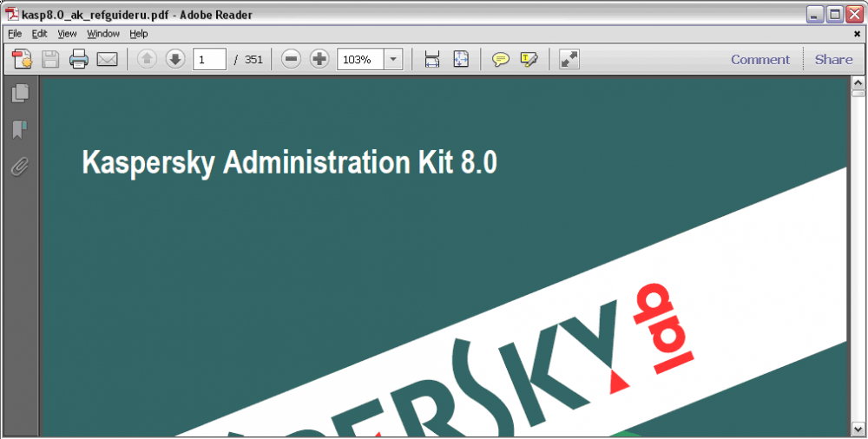
Task: Open the Edit menu
Action: point(39,34)
